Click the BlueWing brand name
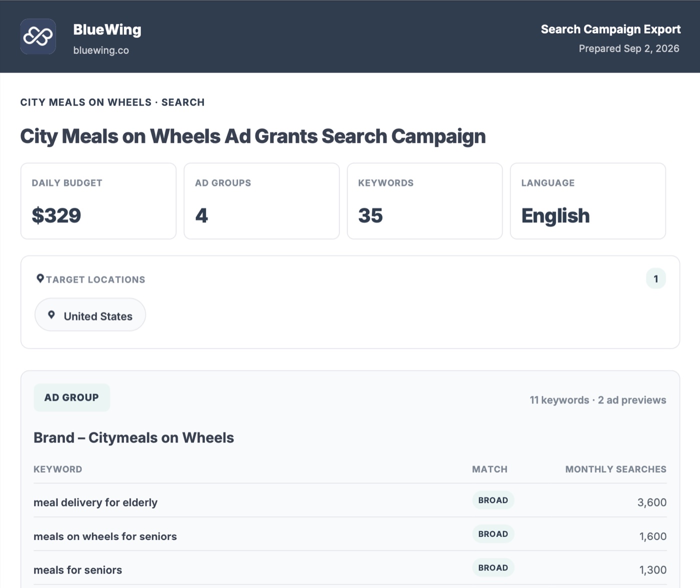Screen dimensions: 700x588 (x=107, y=29)
